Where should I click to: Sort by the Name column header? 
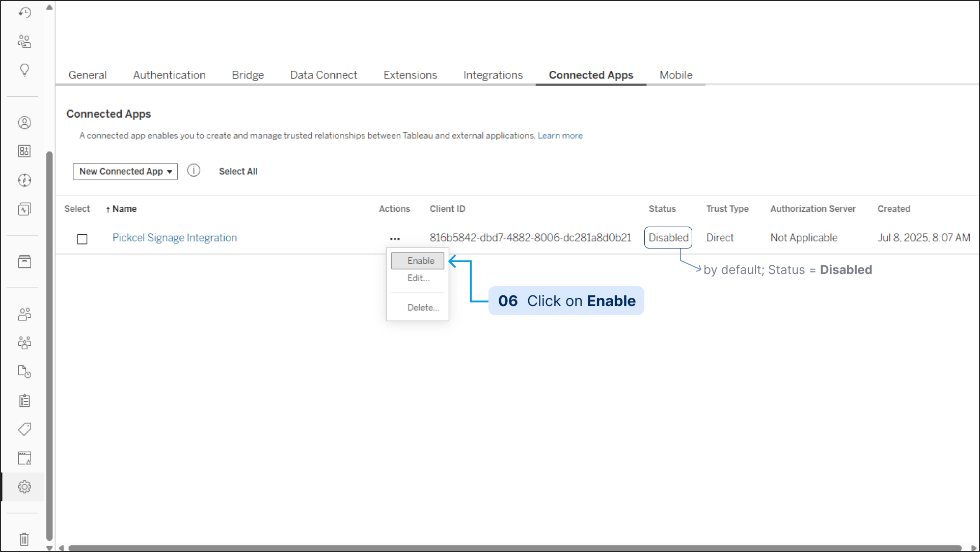124,209
